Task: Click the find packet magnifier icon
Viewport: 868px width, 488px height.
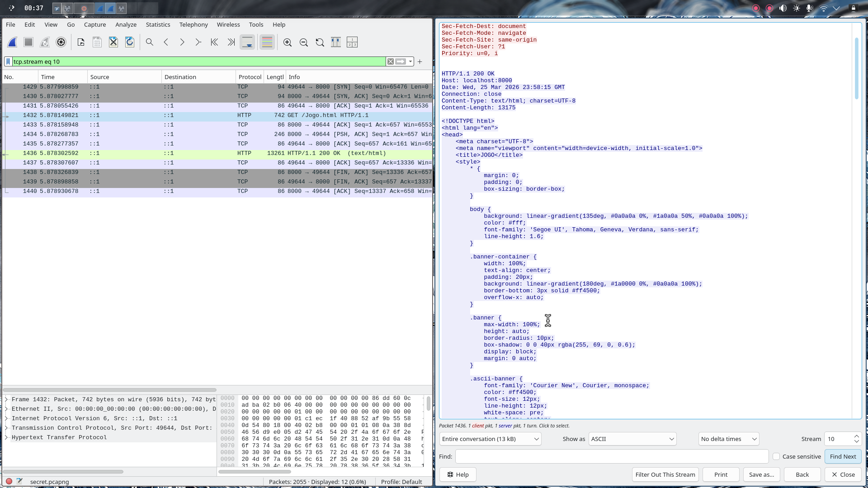Action: click(150, 42)
